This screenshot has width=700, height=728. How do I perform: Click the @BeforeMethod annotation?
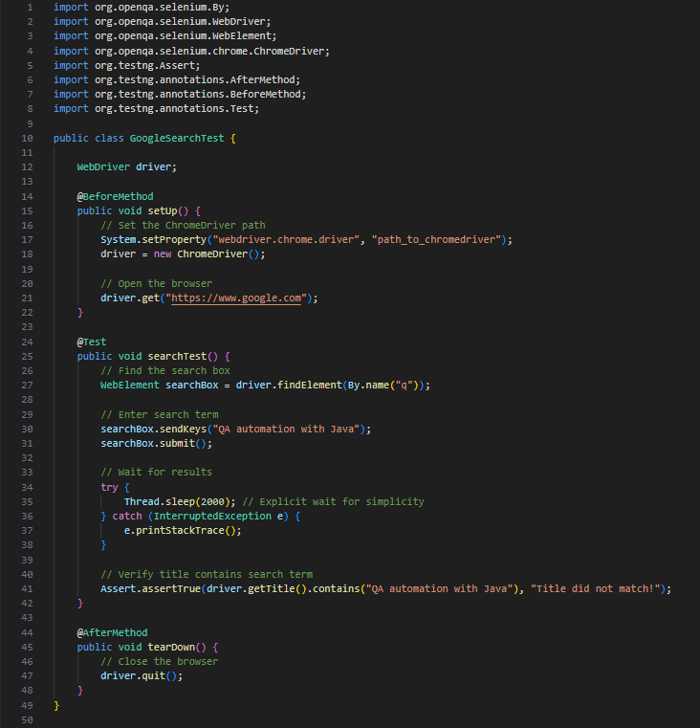tap(115, 196)
